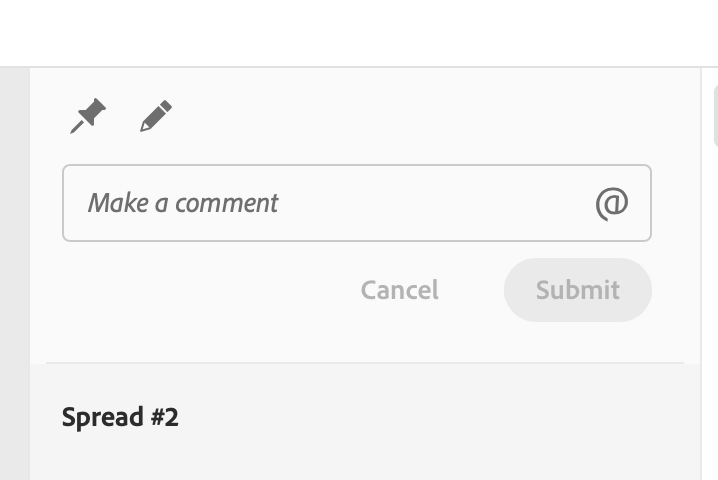This screenshot has width=718, height=480.
Task: Mention a person using the at-sign icon
Action: pos(611,203)
